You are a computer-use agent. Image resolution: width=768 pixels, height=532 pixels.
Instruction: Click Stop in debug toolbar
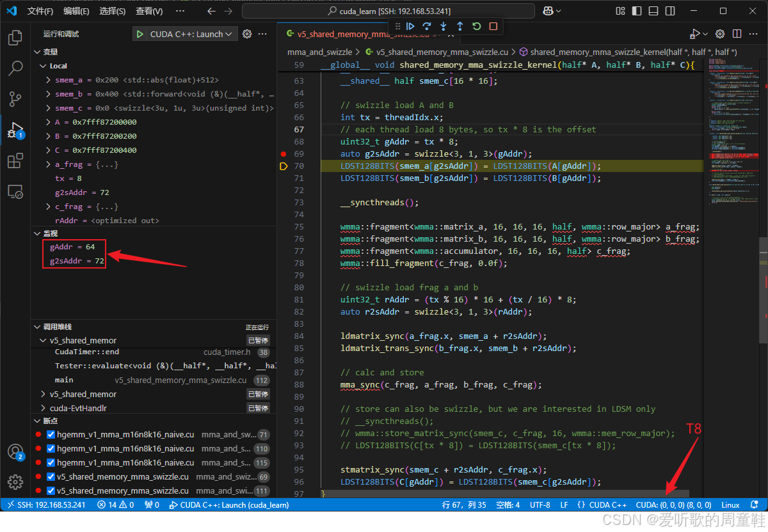[493, 26]
